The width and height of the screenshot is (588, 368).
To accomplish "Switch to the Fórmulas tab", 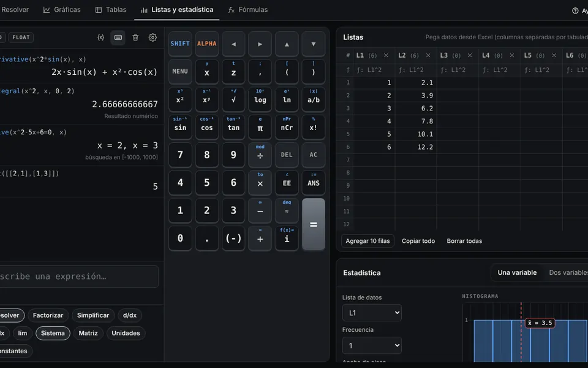I will tap(248, 10).
